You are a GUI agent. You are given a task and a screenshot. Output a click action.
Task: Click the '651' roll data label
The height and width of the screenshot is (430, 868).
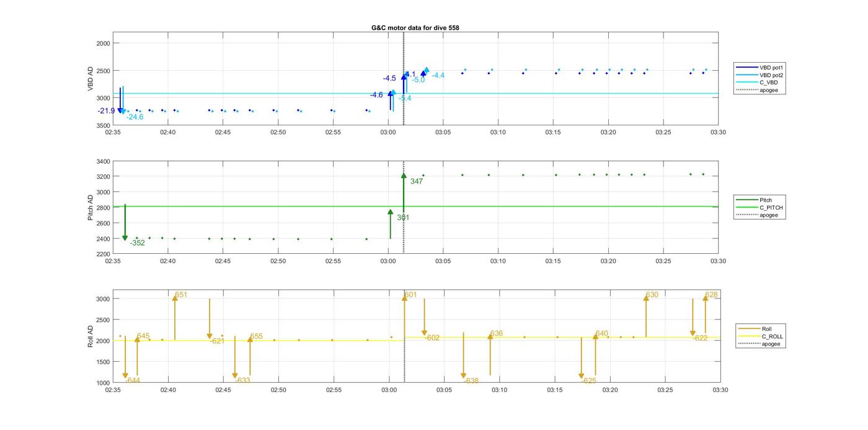tap(181, 295)
